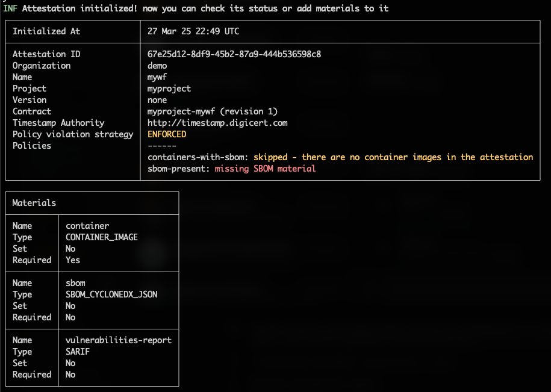The height and width of the screenshot is (392, 551).
Task: Click the 'No' Set value for container
Action: click(70, 249)
